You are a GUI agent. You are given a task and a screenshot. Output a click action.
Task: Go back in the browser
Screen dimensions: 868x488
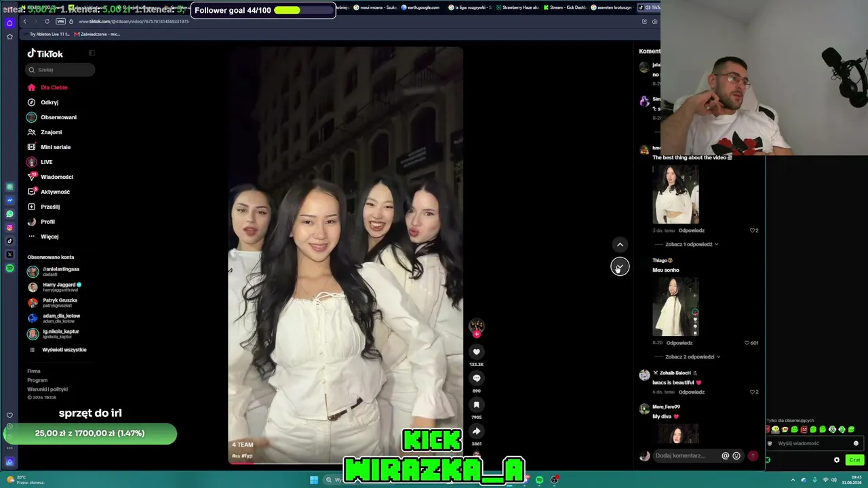click(25, 21)
